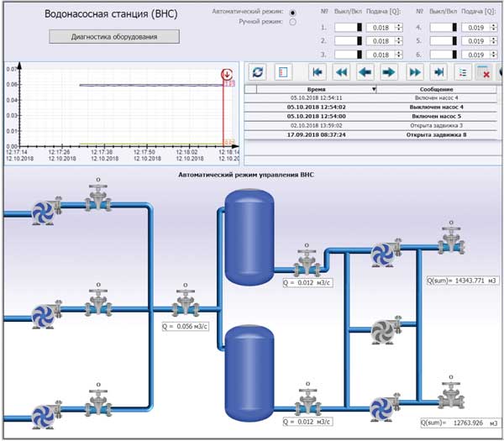Toggle the Выкл/Вкл switch for pump 1
504x441 pixels.
click(349, 28)
